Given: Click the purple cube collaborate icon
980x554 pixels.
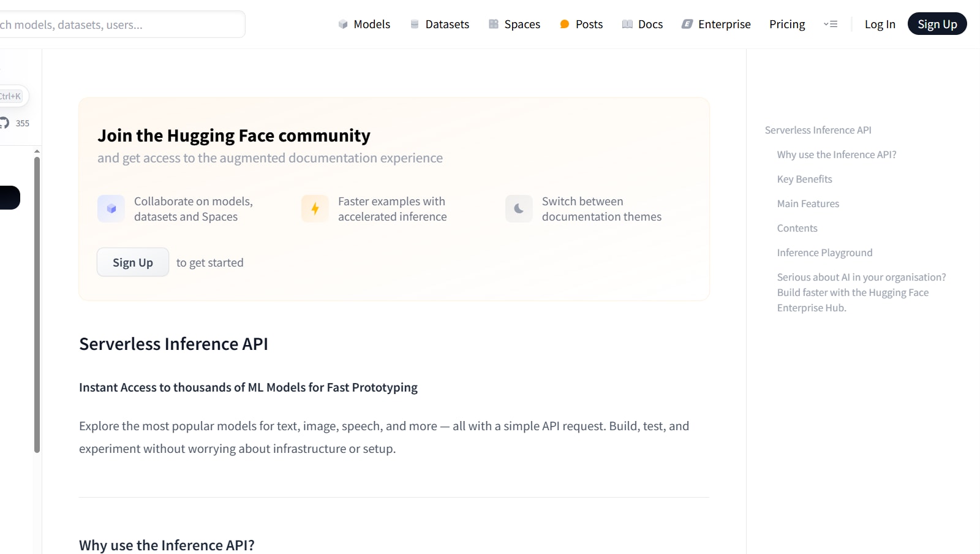Looking at the screenshot, I should click(111, 209).
